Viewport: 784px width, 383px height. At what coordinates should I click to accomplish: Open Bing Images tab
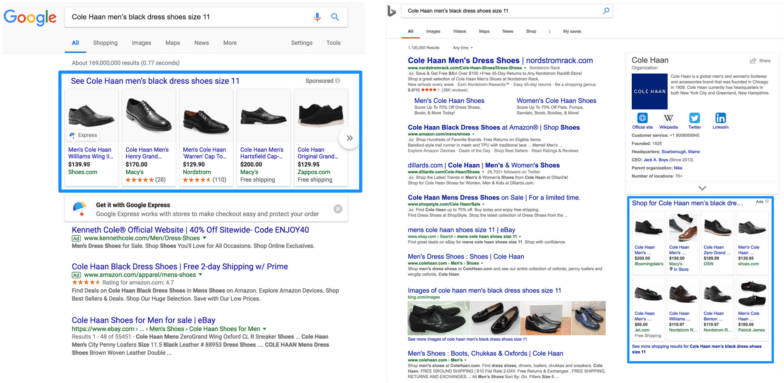point(433,32)
